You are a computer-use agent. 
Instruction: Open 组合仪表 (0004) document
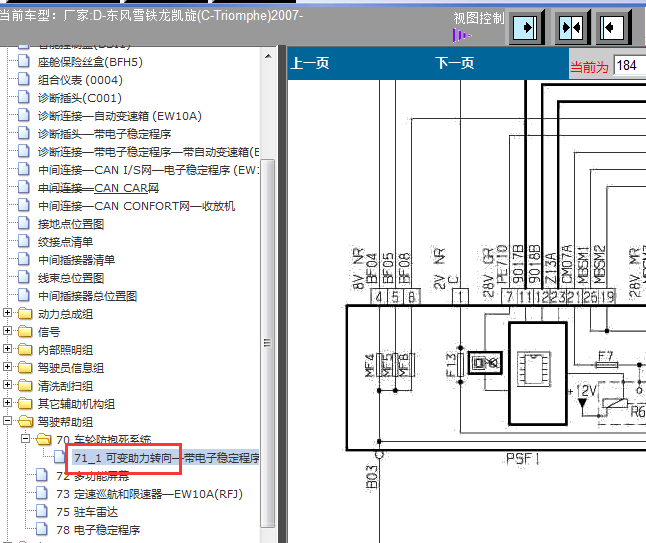click(x=80, y=80)
